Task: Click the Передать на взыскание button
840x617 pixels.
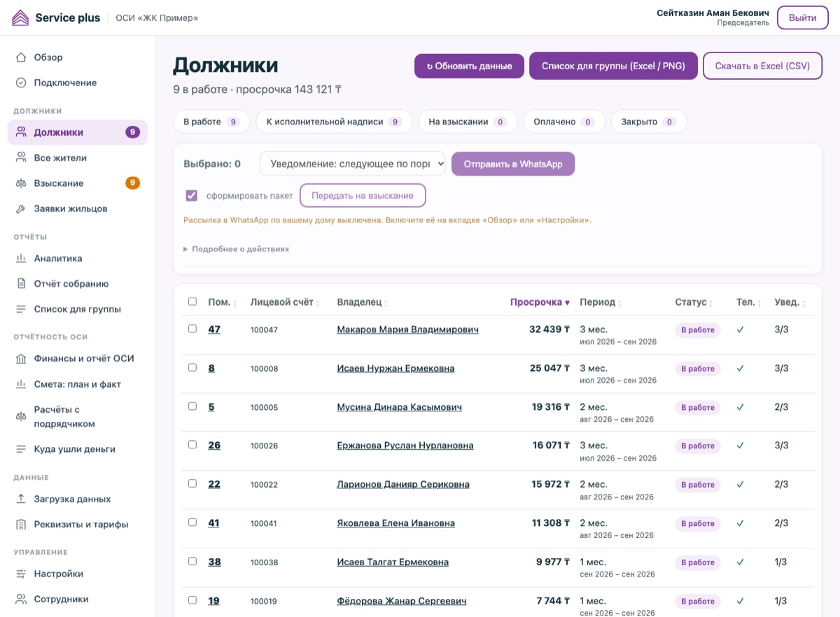Action: 363,196
